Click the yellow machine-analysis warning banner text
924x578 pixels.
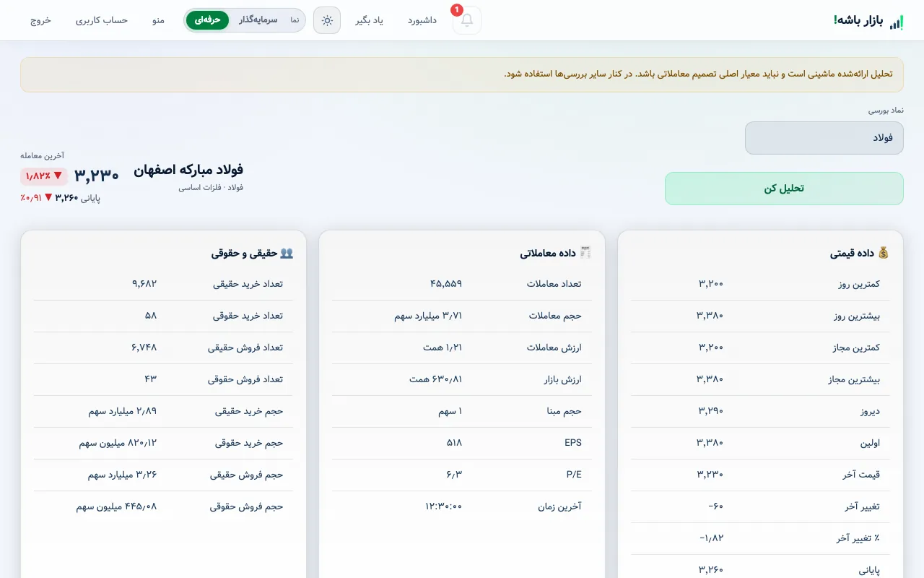tap(699, 74)
